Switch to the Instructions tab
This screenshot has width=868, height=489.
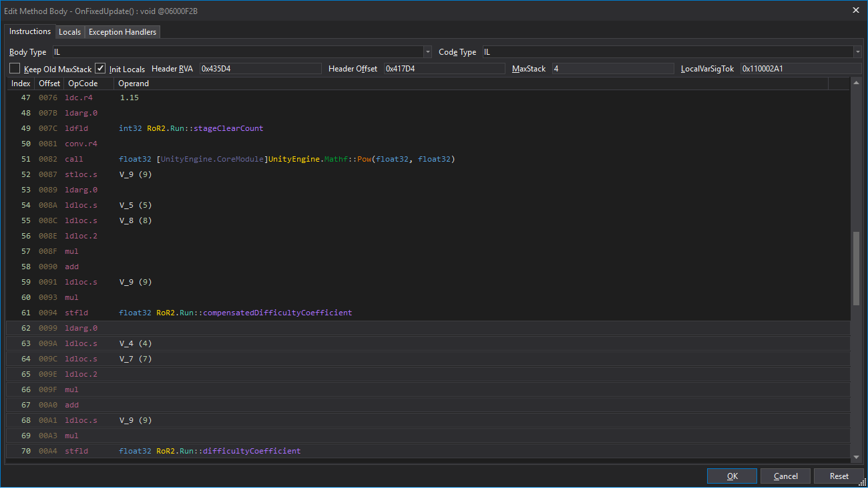[29, 31]
